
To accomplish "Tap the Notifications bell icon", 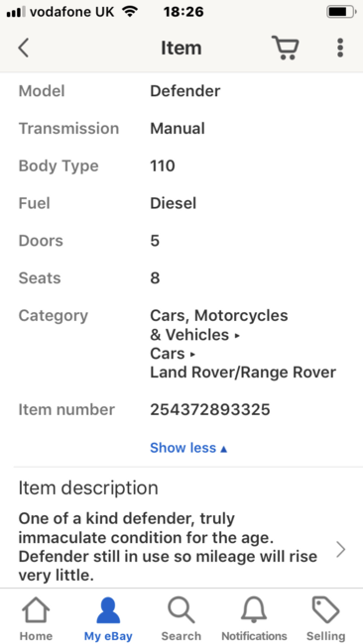I will 254,610.
